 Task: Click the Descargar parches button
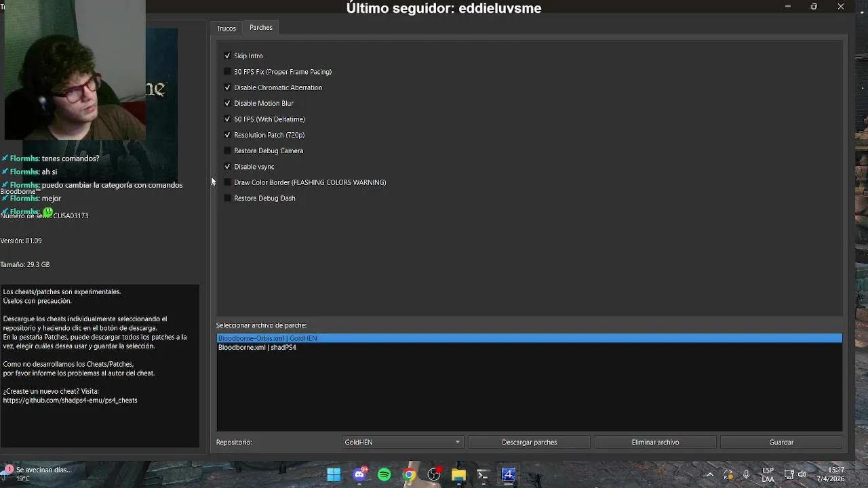pos(529,442)
